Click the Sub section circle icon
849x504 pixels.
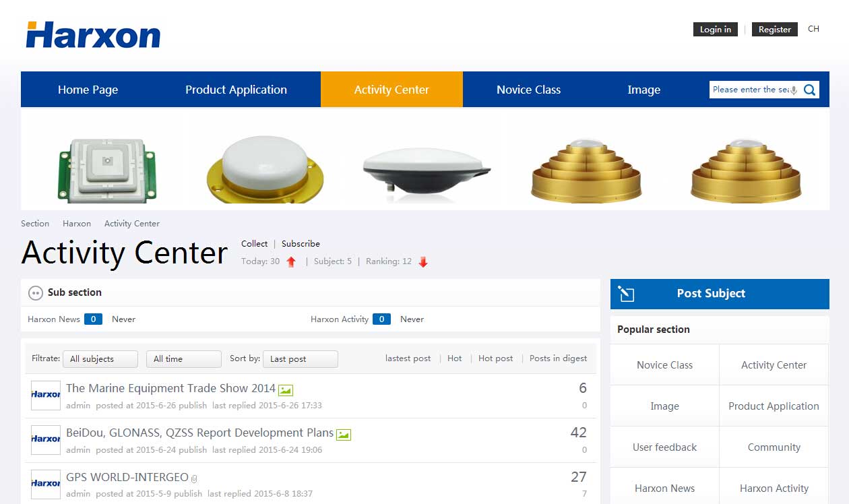click(x=36, y=293)
